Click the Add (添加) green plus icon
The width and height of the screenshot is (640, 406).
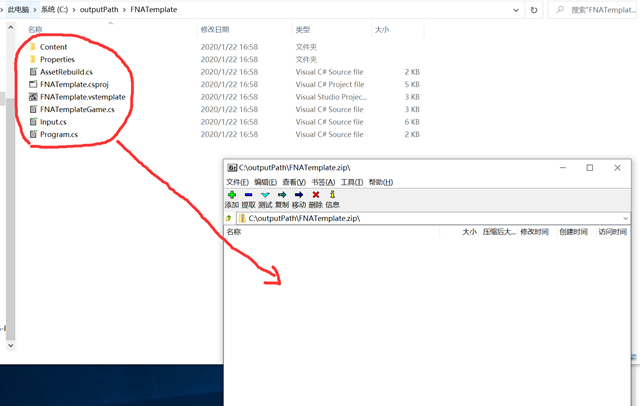(x=232, y=195)
